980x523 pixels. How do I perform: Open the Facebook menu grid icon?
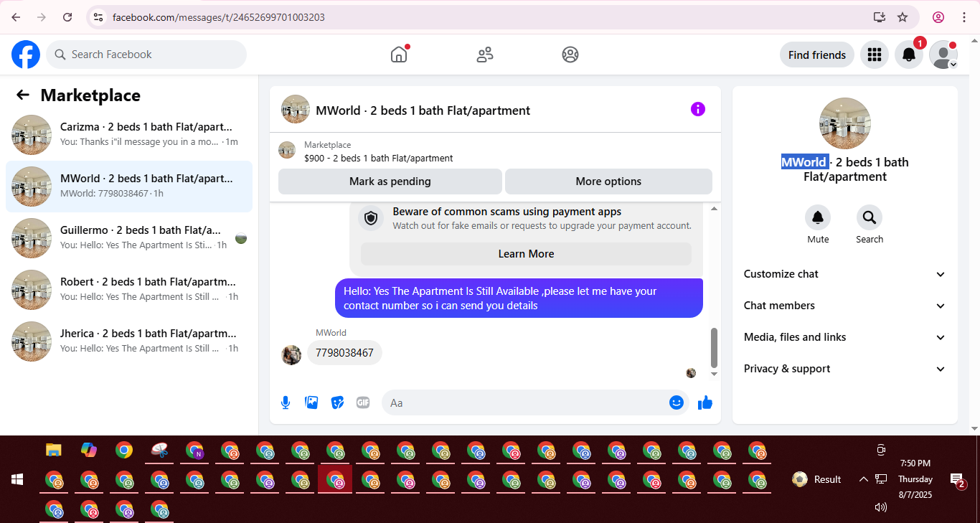coord(874,55)
